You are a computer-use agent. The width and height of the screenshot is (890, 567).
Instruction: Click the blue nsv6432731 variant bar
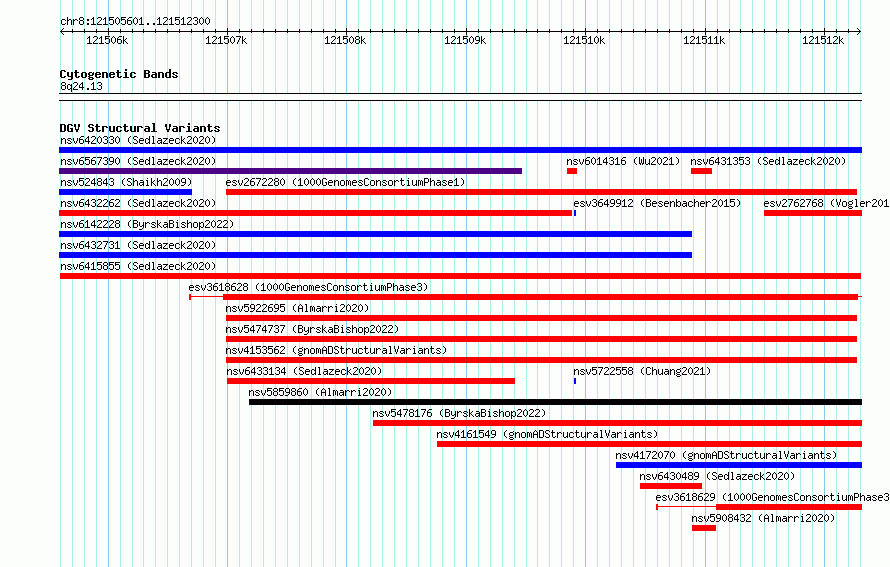[x=375, y=255]
